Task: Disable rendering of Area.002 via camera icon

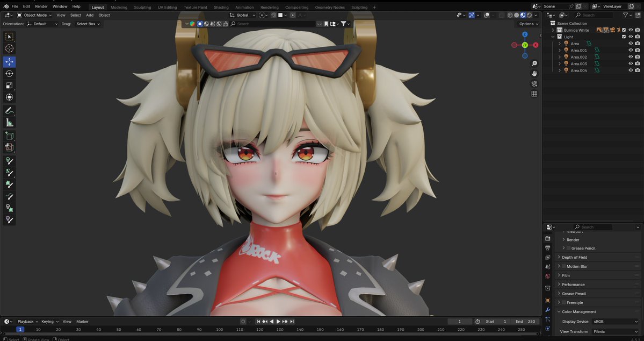Action: click(638, 57)
